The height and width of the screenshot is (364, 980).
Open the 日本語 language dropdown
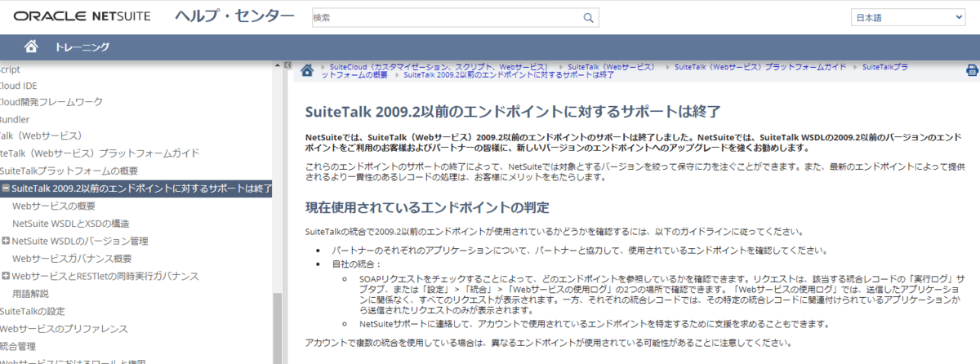908,17
